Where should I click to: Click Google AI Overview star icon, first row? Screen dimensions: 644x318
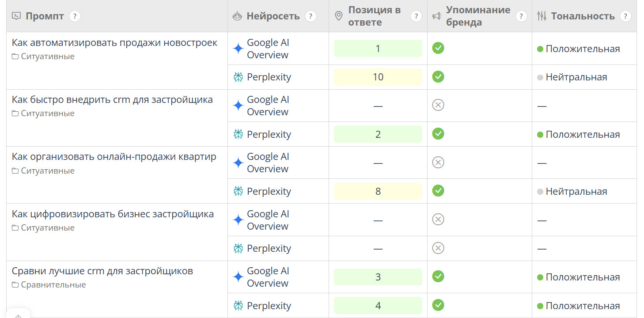click(x=238, y=49)
